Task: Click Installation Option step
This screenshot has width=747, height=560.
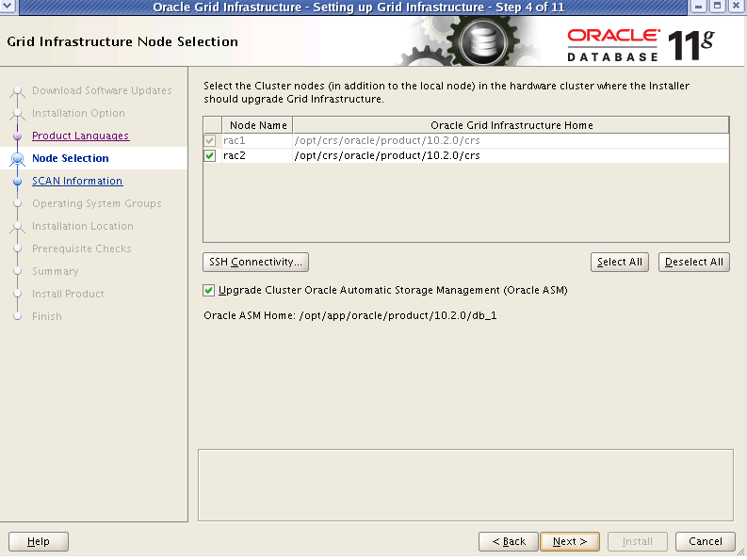Action: (78, 113)
